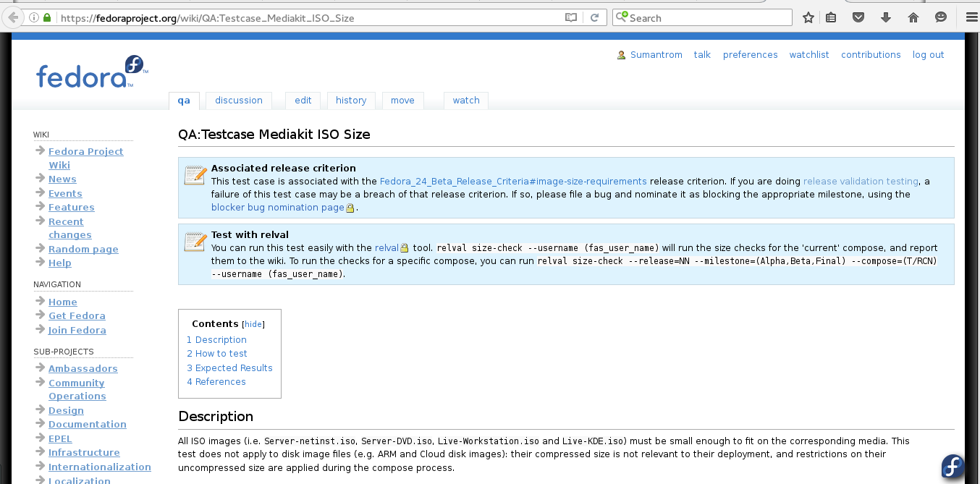Save page to Pocket icon
This screenshot has height=484, width=980.
click(x=858, y=17)
